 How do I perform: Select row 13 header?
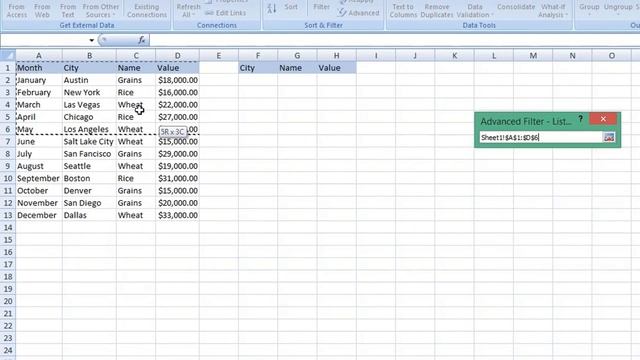coord(8,215)
